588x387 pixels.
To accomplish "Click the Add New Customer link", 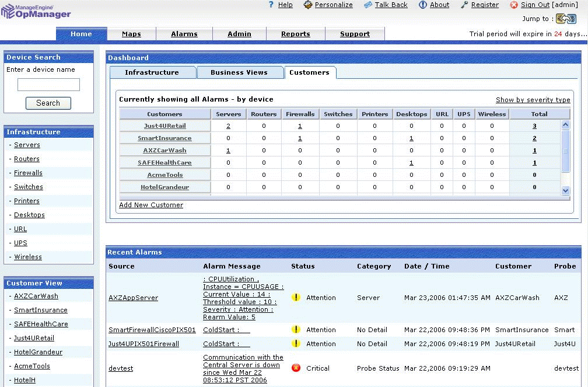I will click(x=151, y=205).
